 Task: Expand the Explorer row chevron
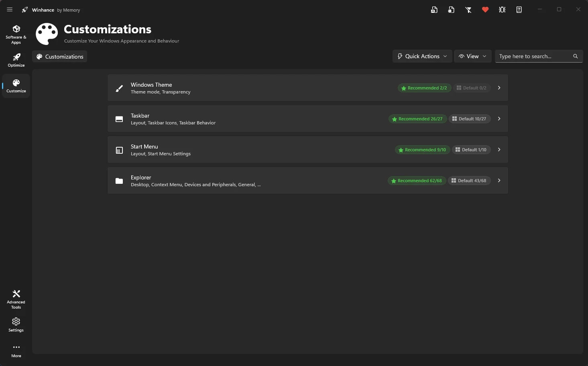[499, 181]
